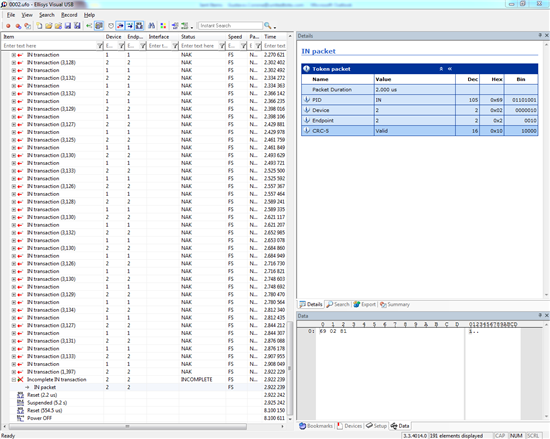This screenshot has height=439, width=550.
Task: Open the colored squares legend icon
Action: tap(163, 26)
